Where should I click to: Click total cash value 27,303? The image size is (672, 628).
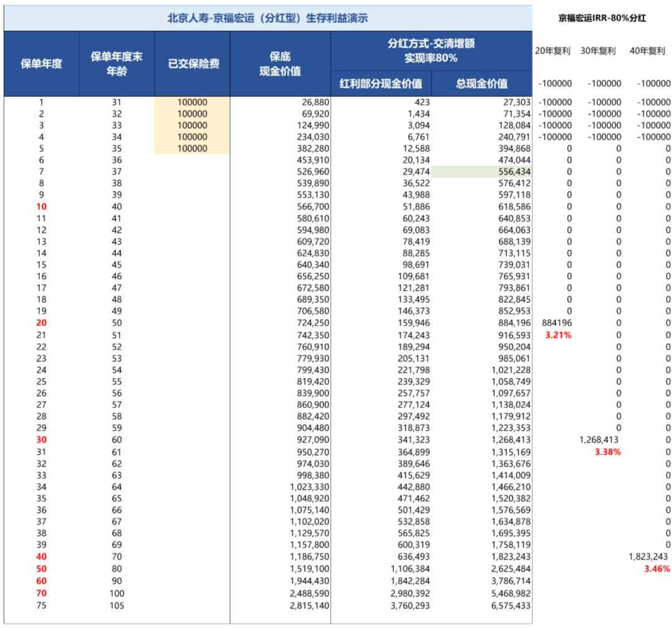point(517,103)
